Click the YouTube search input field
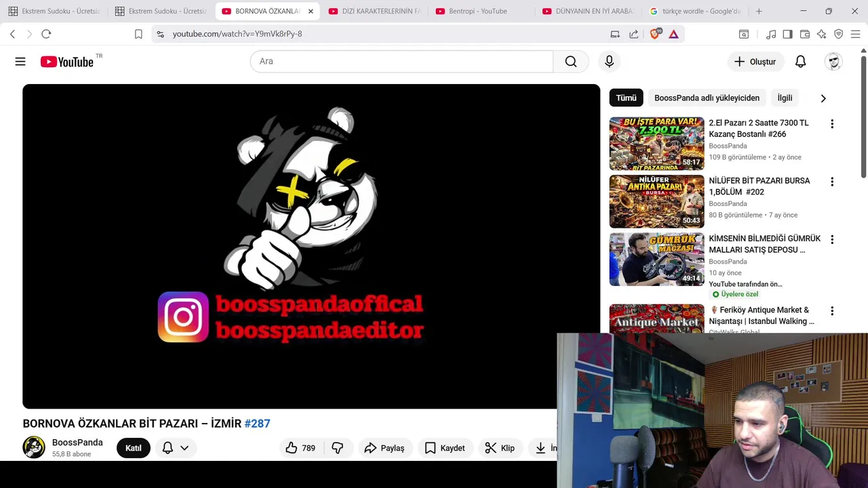The height and width of the screenshot is (488, 868). tap(401, 62)
